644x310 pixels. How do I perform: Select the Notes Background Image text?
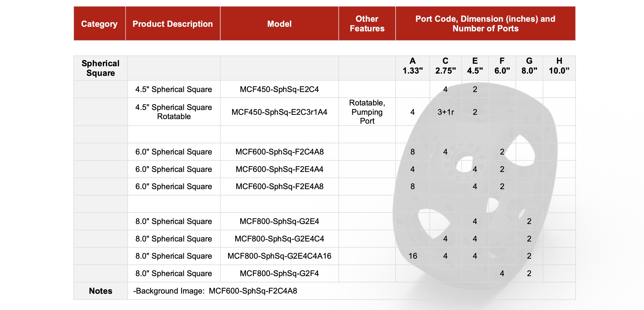tap(215, 291)
